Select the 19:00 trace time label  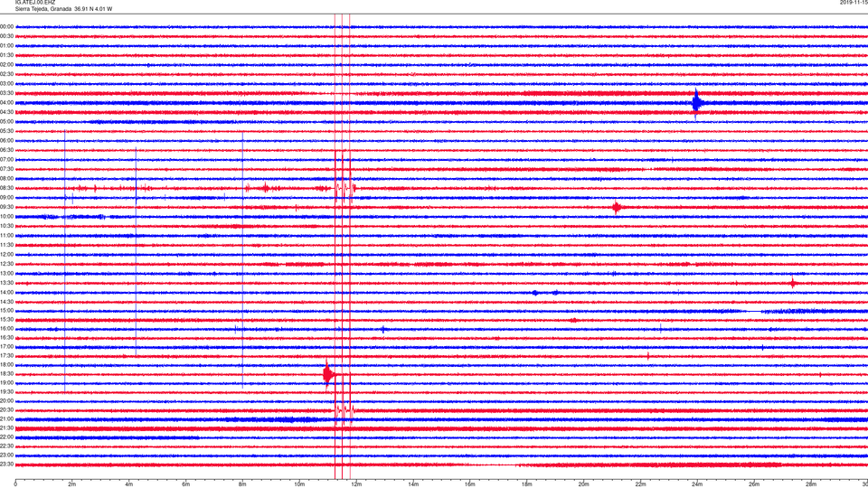(x=7, y=383)
